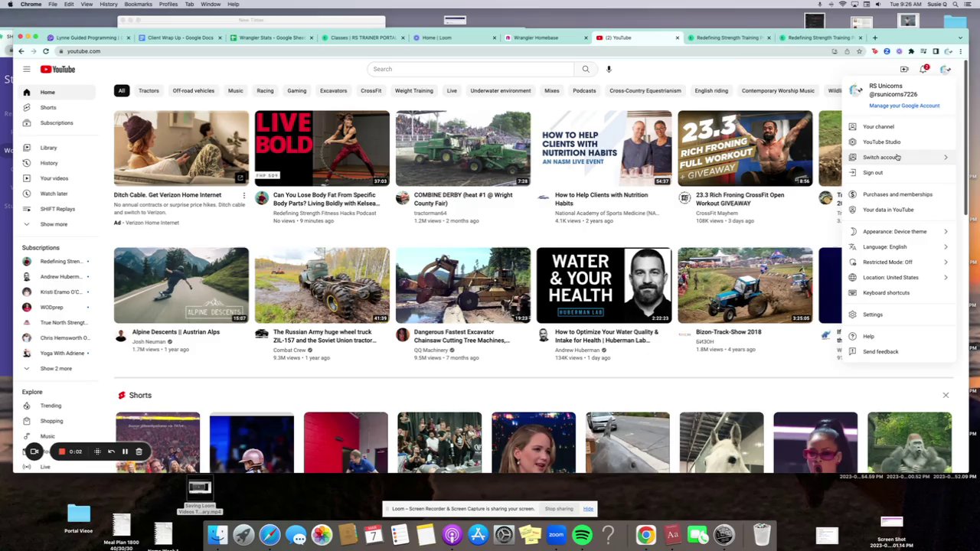Pause the Loom recording

click(125, 452)
